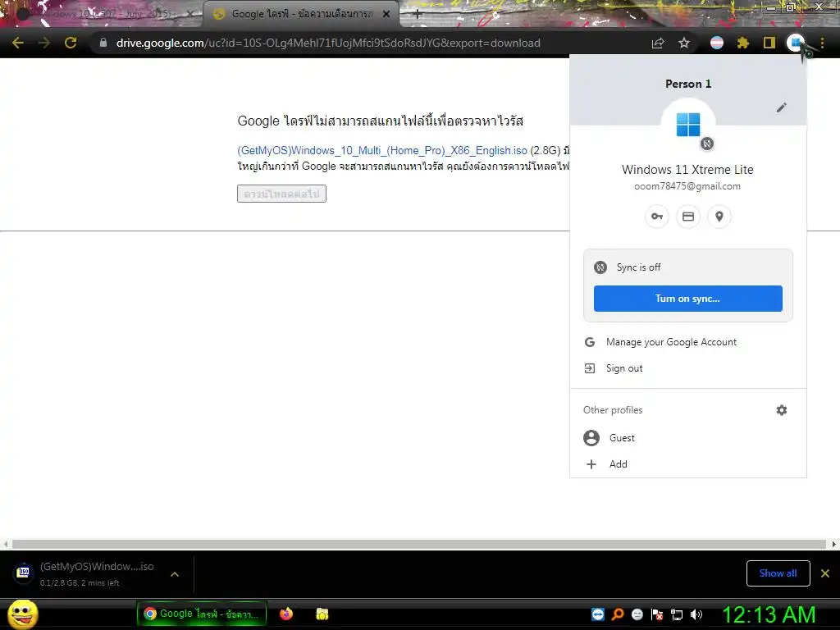
Task: Open the Windows_10_Multi ISO file link
Action: point(382,151)
